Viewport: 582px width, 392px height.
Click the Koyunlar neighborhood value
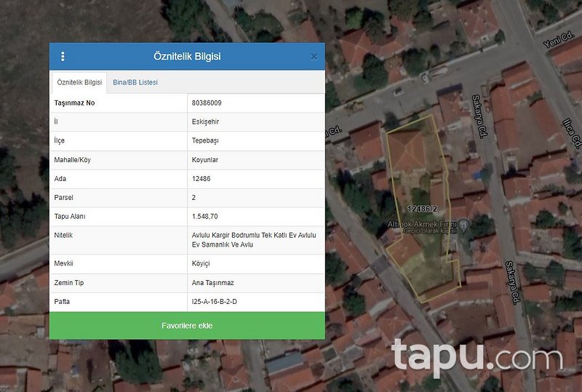(205, 160)
